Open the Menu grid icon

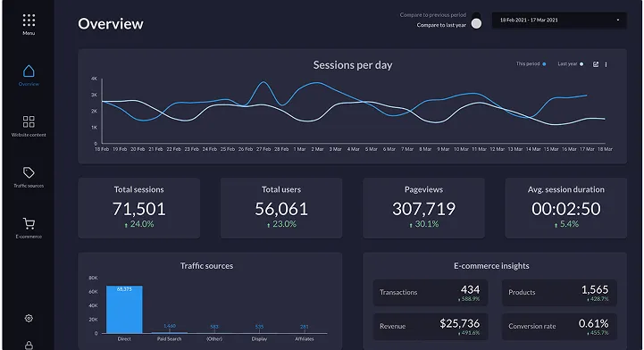29,21
